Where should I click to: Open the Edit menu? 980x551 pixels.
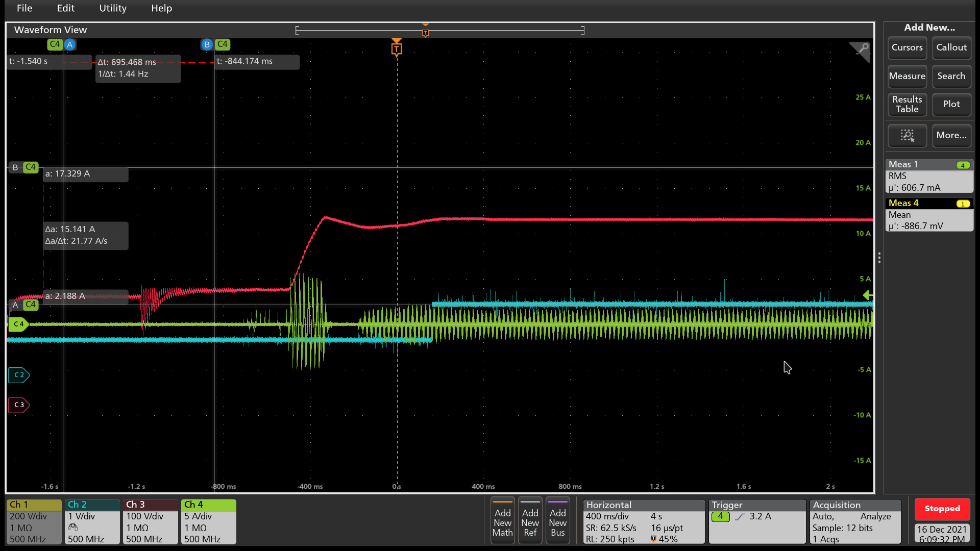point(65,8)
